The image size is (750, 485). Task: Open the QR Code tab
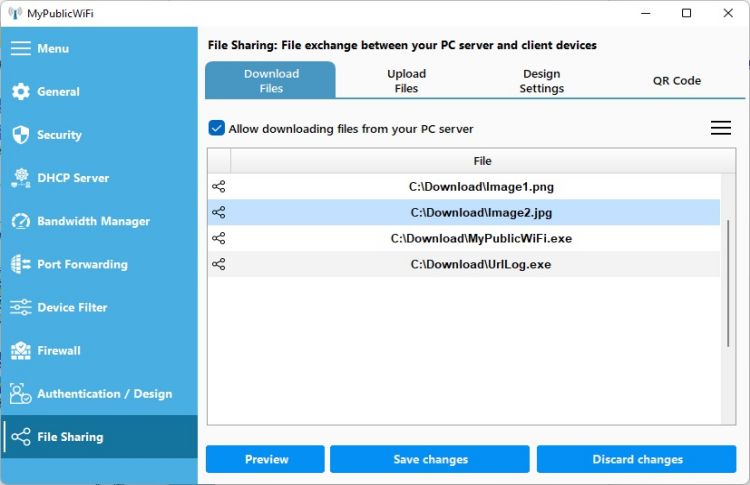coord(677,80)
